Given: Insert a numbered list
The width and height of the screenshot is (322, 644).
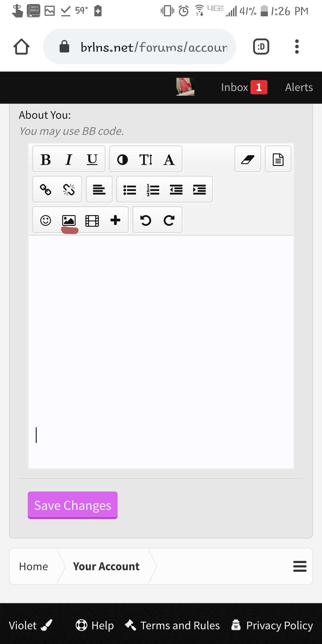Looking at the screenshot, I should 153,190.
